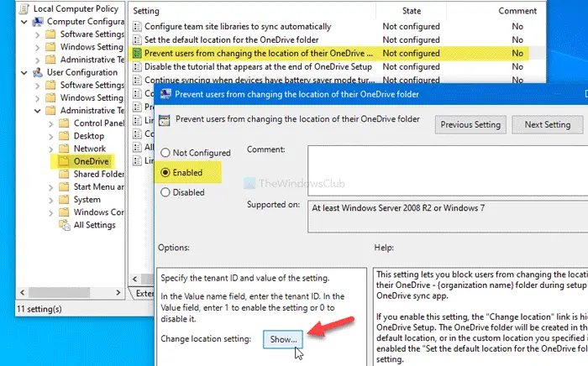Click the tree pane scroll left arrow
588x366 pixels.
[22, 292]
